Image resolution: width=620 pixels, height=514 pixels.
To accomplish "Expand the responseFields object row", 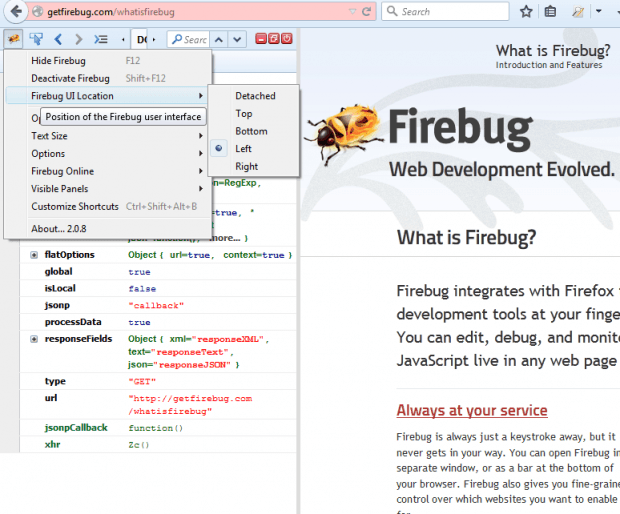I will coord(34,339).
